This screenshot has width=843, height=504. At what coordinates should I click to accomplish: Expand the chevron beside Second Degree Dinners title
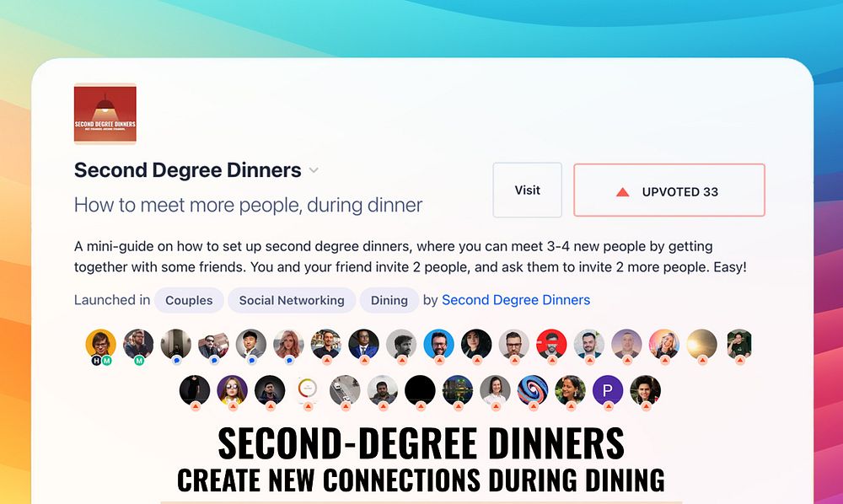(314, 170)
